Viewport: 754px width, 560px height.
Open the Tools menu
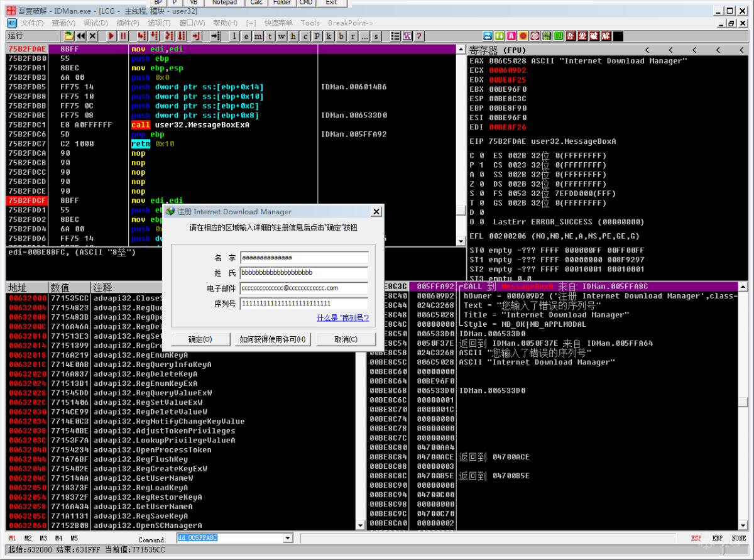310,23
